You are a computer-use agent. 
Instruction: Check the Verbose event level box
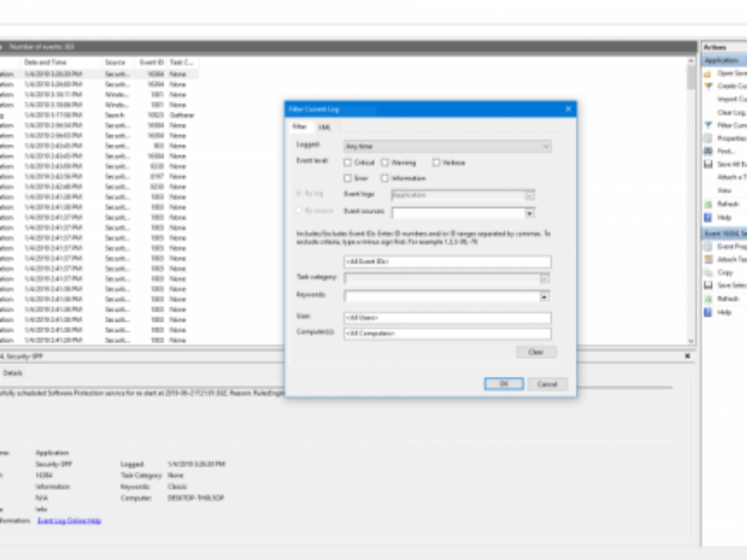pos(436,162)
